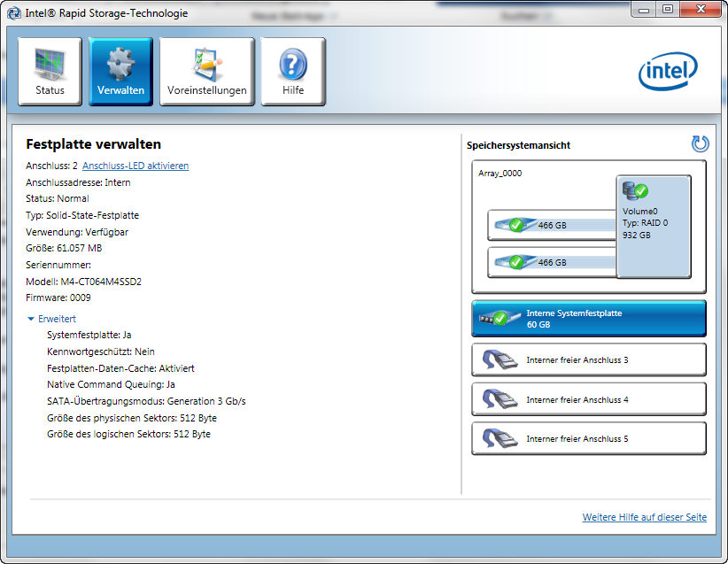Click Seriennummer: text
The width and height of the screenshot is (728, 564).
58,265
